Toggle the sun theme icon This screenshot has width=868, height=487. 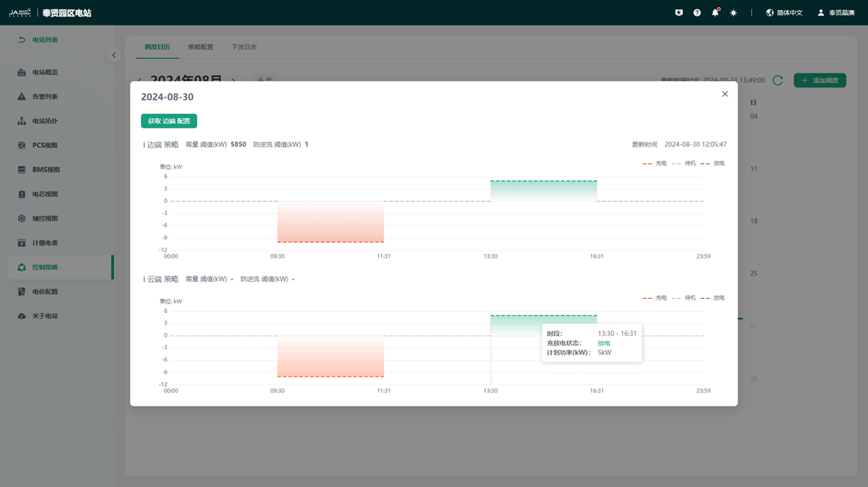tap(733, 12)
